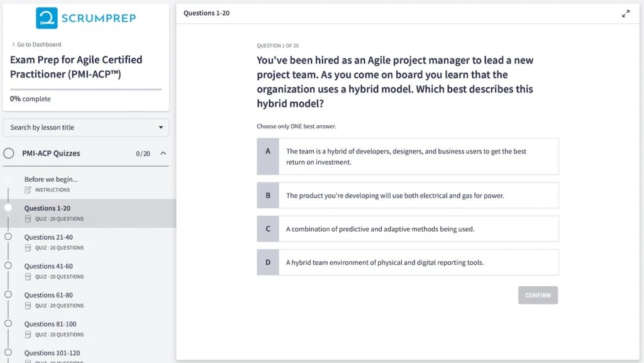Select answer B electrical and gas power

408,196
